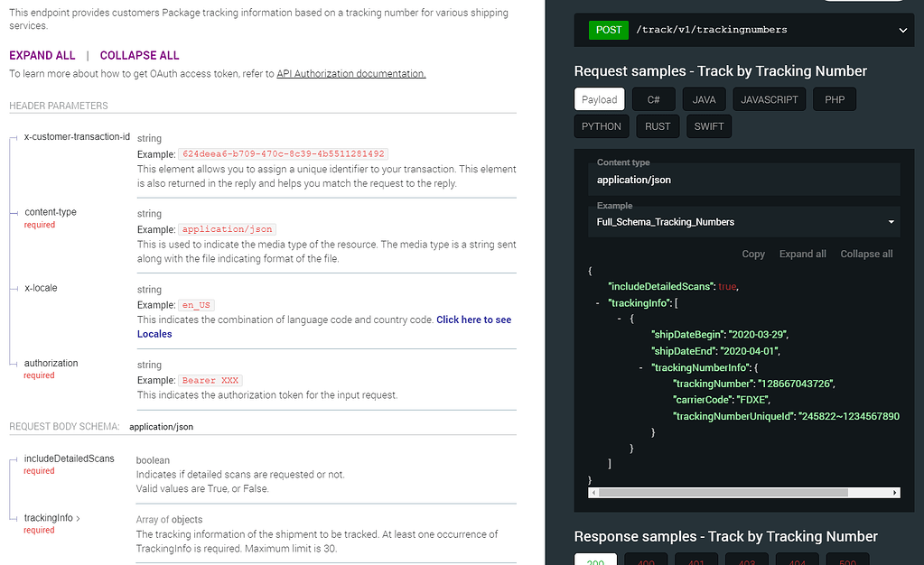
Task: Switch to the JAVA code sample tab
Action: click(704, 99)
